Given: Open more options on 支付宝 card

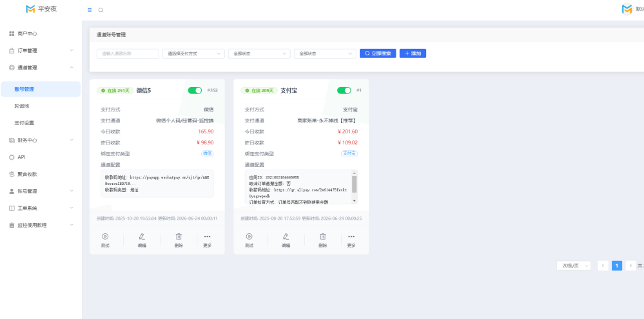Looking at the screenshot, I should (351, 237).
